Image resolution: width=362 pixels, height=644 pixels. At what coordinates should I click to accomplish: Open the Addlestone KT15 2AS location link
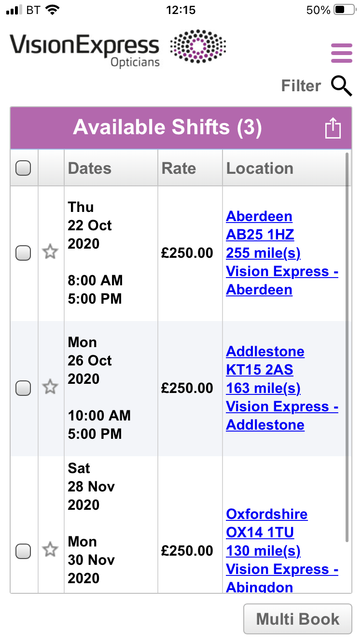265,360
